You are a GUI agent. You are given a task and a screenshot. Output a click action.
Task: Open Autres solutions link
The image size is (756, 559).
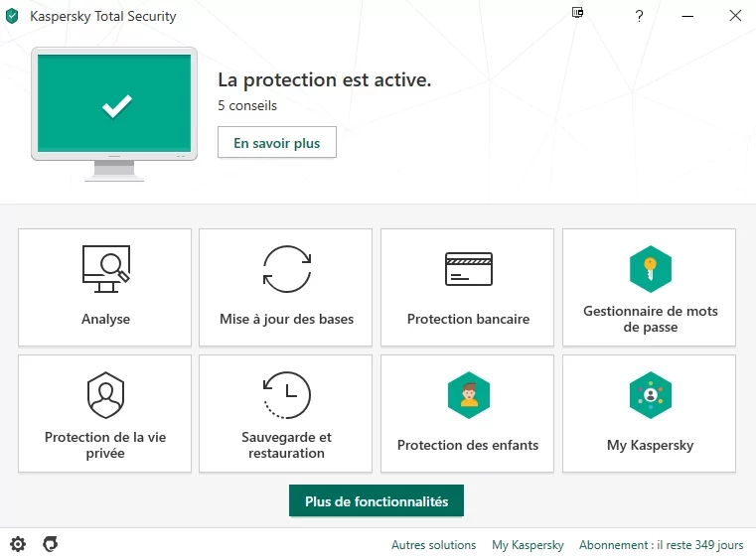433,545
